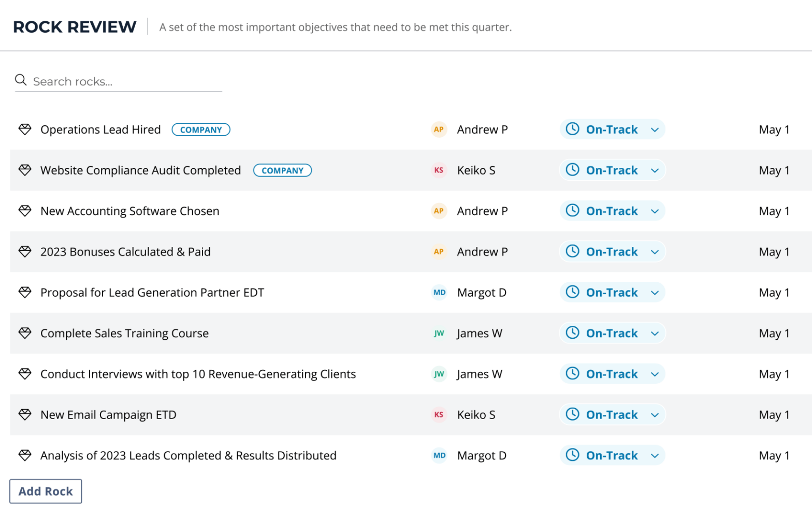Screen dimensions: 812x520
Task: Click the rock icon beside New Accounting Software Chosen
Action: pyautogui.click(x=25, y=211)
